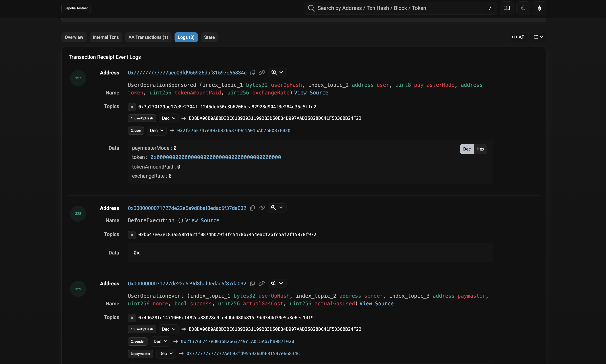This screenshot has width=606, height=364.
Task: Open the Ethereum network icon in the header
Action: (x=539, y=8)
